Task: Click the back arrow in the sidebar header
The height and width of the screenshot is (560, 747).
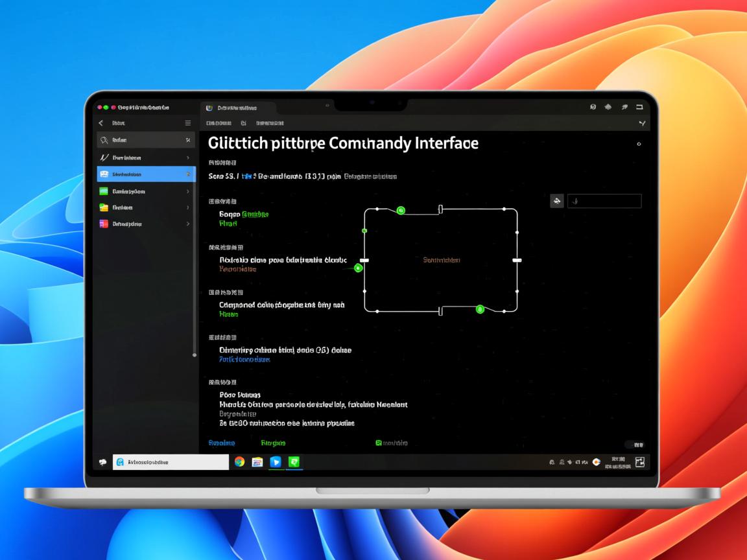Action: 101,123
